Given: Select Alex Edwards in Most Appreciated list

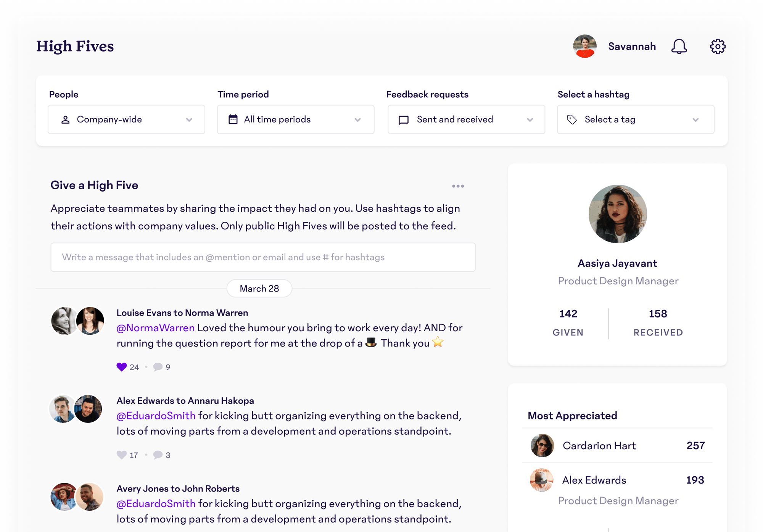Looking at the screenshot, I should click(594, 480).
